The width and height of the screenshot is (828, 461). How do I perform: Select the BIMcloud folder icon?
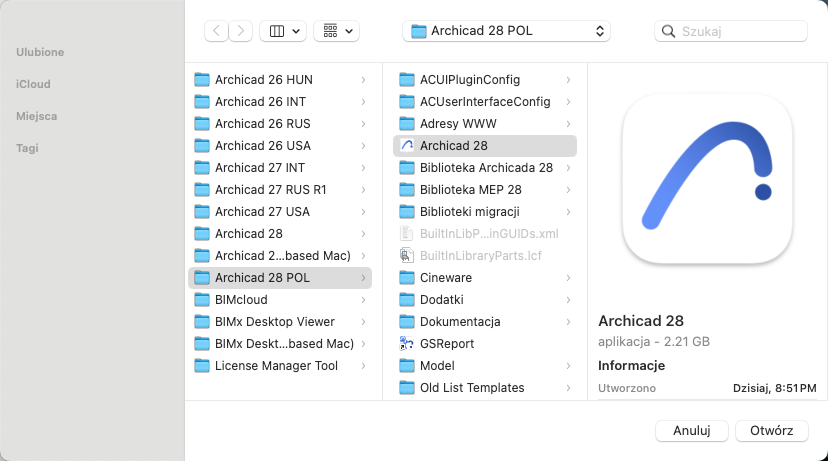coord(202,300)
